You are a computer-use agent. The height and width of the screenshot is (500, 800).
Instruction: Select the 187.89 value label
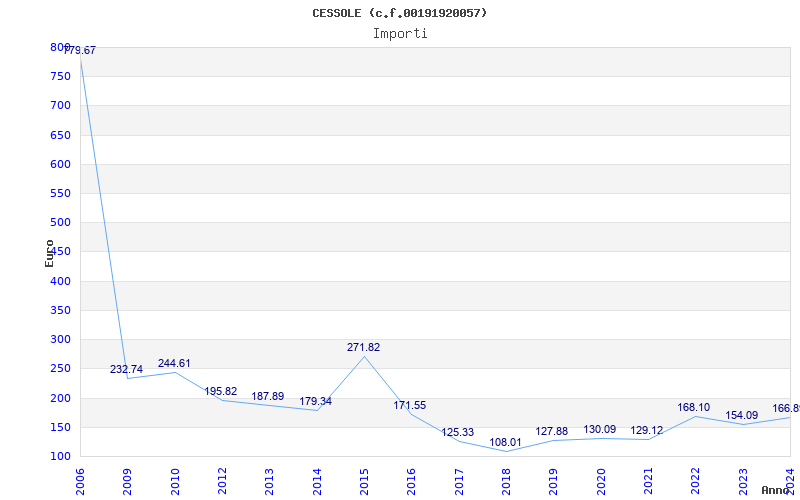[268, 396]
